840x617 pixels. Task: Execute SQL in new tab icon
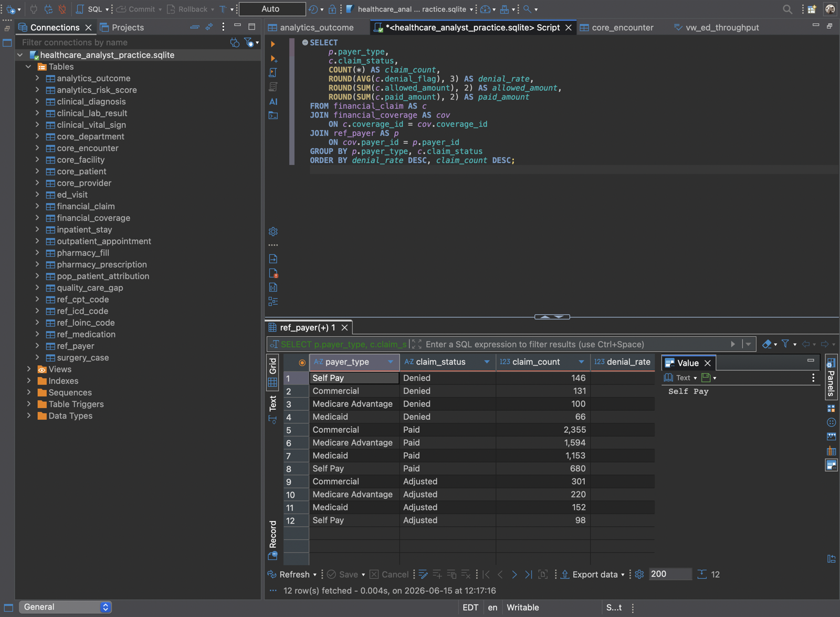pos(273,58)
